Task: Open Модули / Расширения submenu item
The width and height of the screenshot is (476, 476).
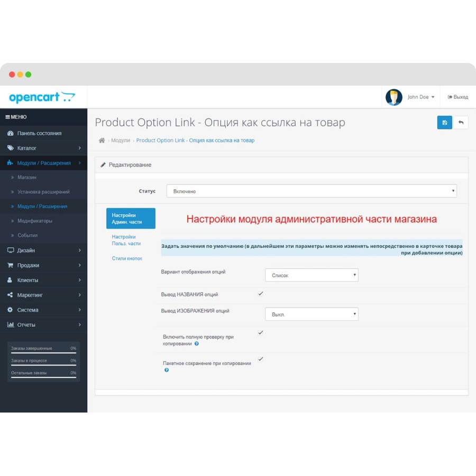Action: point(43,206)
